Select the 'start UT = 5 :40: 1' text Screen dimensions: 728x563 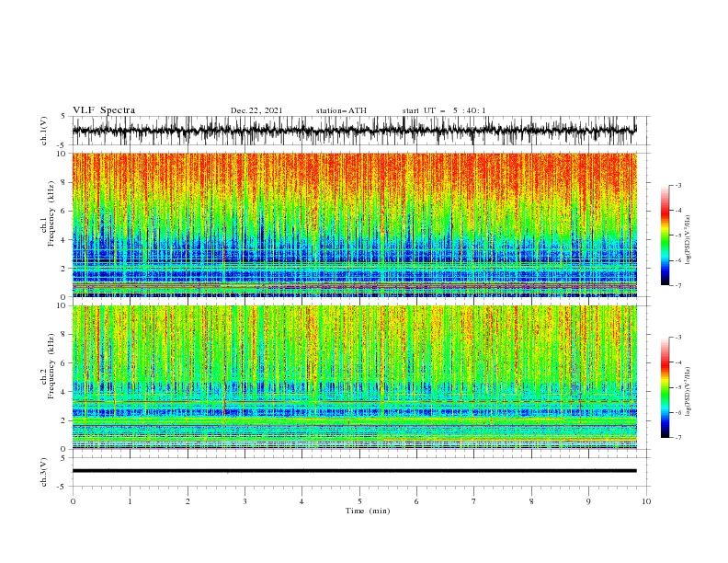pos(444,110)
